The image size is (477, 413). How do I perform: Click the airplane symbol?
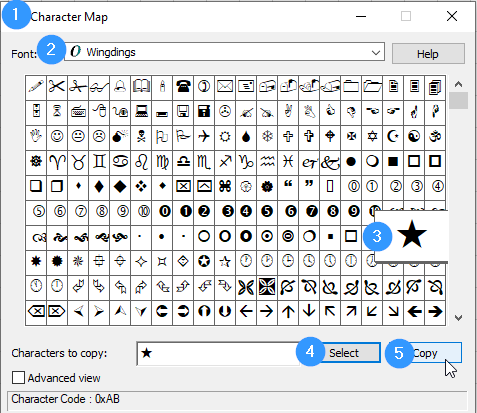click(x=204, y=136)
